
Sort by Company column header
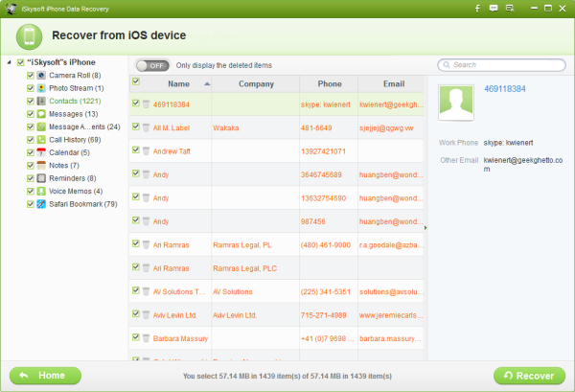[x=256, y=84]
